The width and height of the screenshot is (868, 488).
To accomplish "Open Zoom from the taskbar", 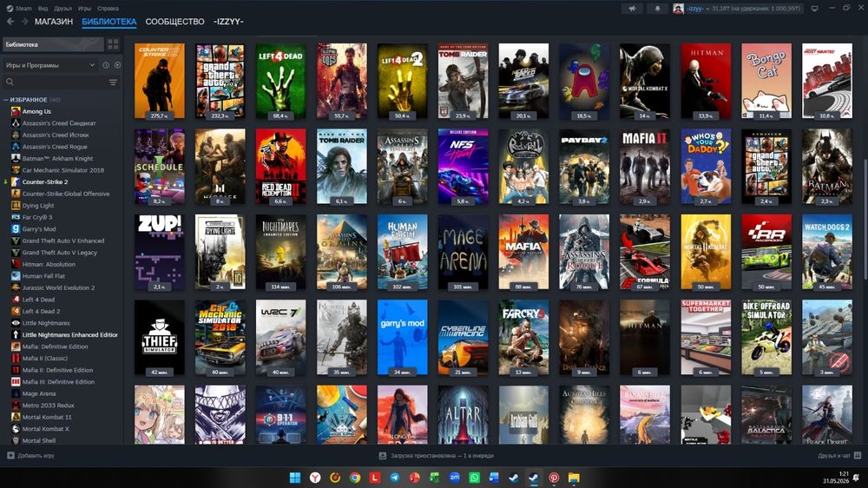I will coord(455,478).
